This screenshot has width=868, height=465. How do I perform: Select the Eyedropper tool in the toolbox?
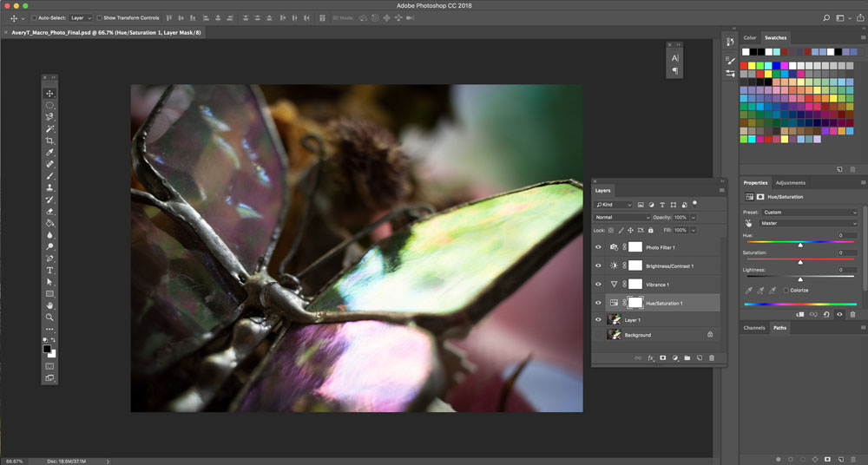pos(49,152)
